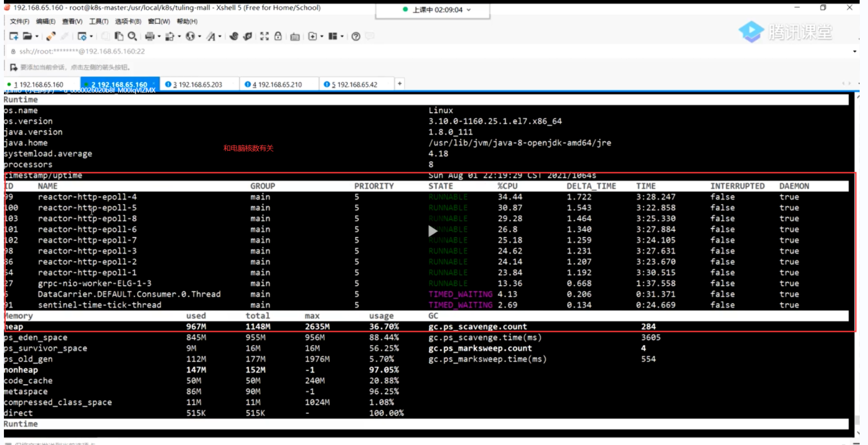Click the Help question mark icon

click(356, 36)
